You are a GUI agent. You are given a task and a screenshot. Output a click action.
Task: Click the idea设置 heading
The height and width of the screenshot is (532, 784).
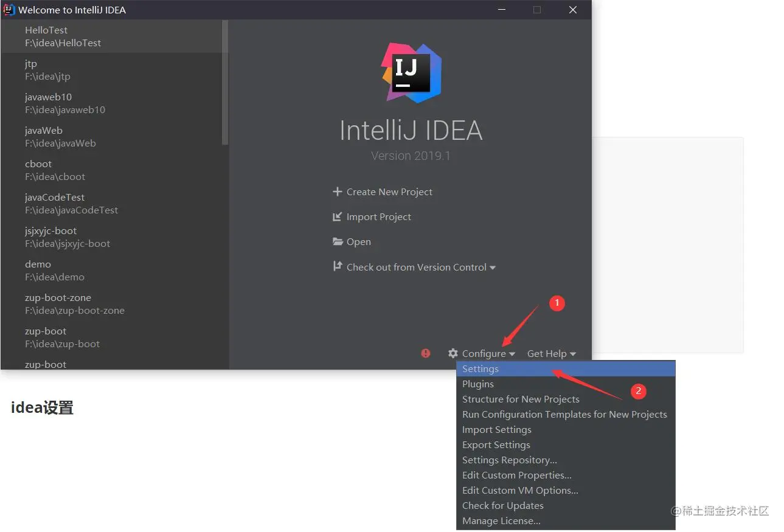click(42, 407)
